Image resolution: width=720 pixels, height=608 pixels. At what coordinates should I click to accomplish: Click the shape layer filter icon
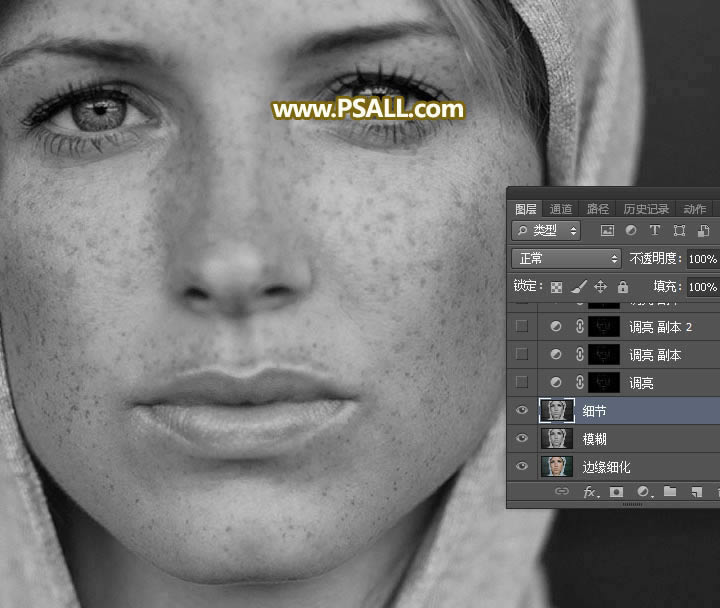pyautogui.click(x=678, y=231)
